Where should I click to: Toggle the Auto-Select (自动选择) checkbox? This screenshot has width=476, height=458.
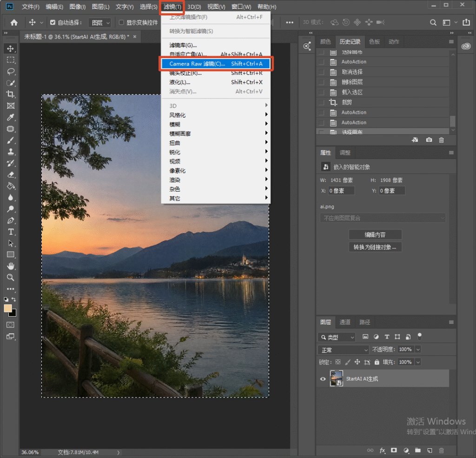(x=53, y=22)
